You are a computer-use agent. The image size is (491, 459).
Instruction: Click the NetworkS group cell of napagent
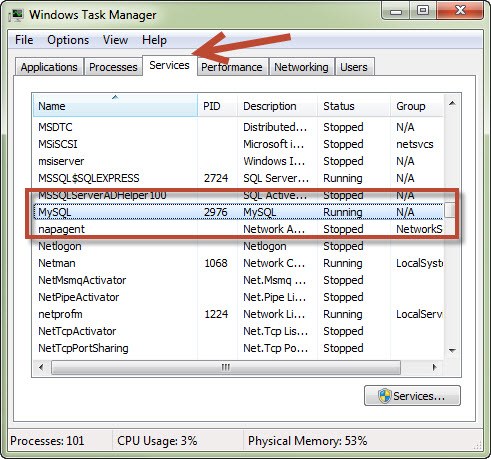(419, 229)
